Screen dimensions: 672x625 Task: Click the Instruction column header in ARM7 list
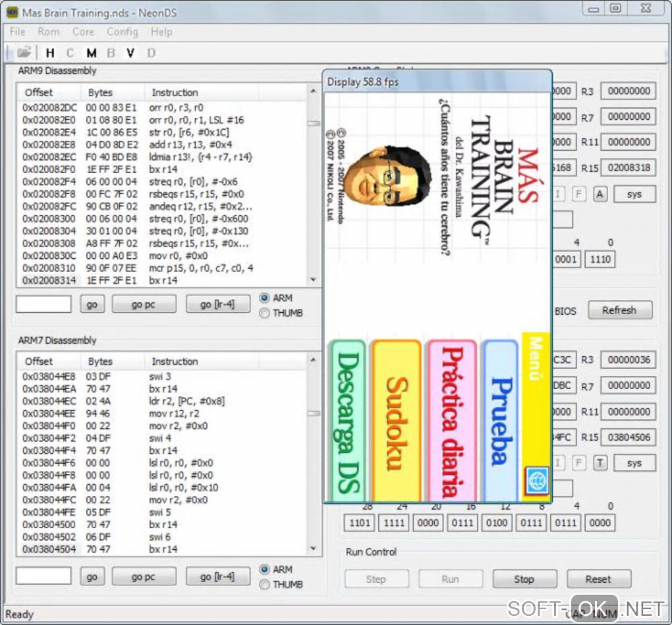[x=201, y=362]
